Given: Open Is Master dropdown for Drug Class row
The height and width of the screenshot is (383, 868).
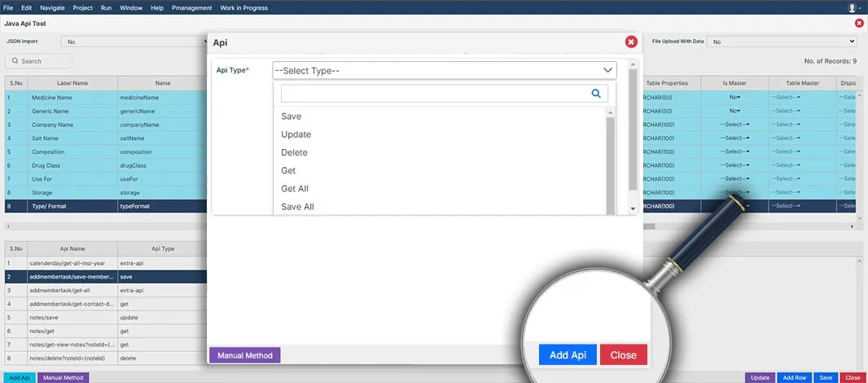Looking at the screenshot, I should point(734,165).
